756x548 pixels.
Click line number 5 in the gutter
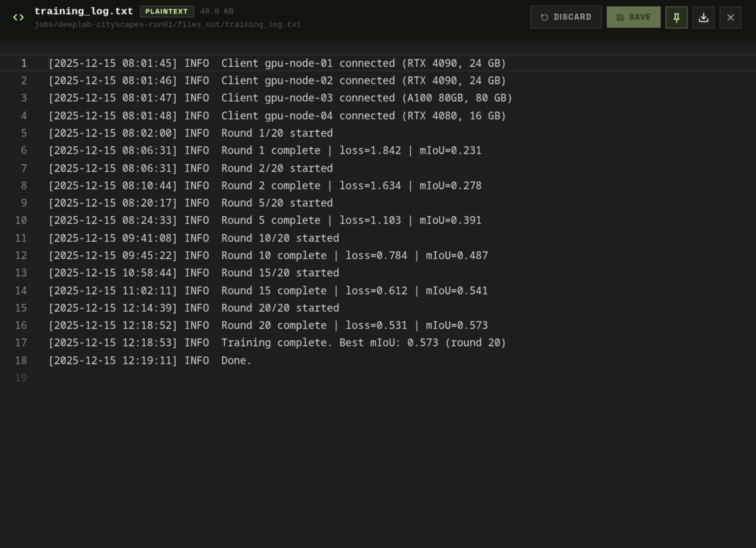point(24,133)
